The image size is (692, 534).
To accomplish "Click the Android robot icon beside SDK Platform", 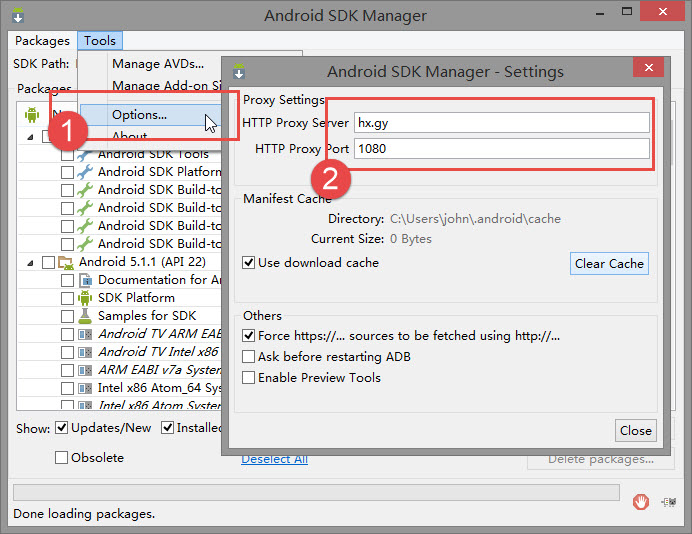I will pos(85,298).
